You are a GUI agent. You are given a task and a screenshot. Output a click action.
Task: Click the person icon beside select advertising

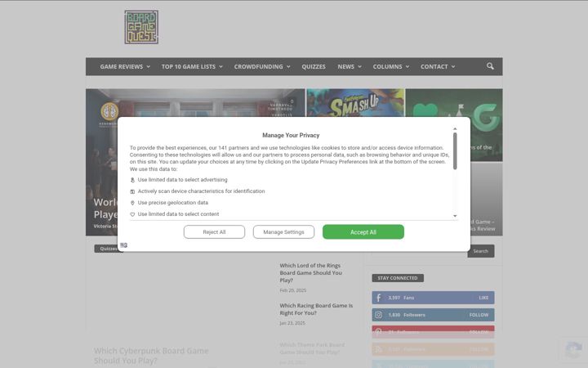point(132,180)
